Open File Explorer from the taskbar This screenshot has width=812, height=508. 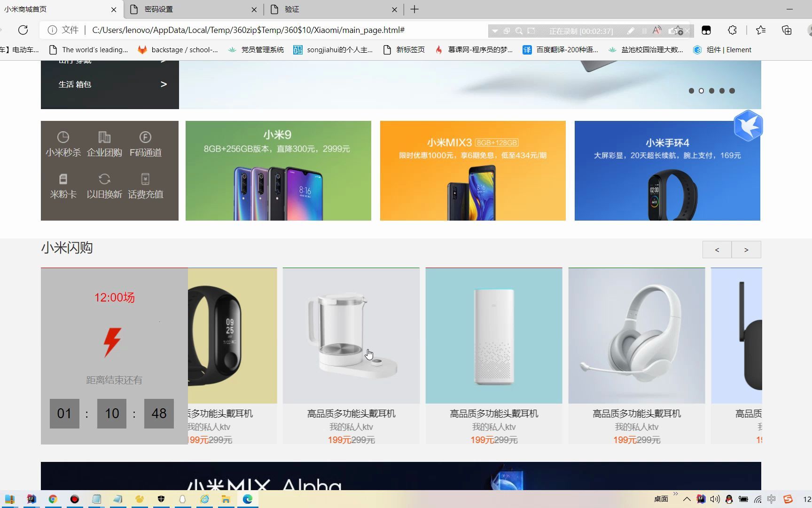coord(226,499)
